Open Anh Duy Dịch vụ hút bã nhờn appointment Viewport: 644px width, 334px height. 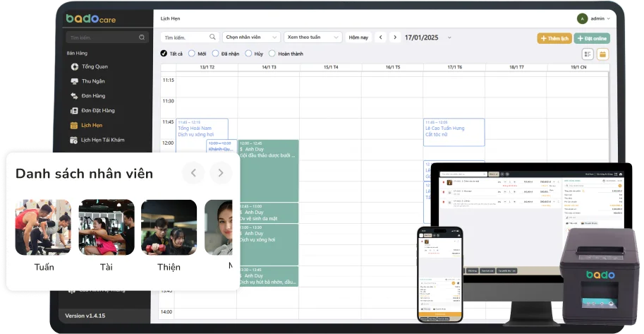(269, 276)
